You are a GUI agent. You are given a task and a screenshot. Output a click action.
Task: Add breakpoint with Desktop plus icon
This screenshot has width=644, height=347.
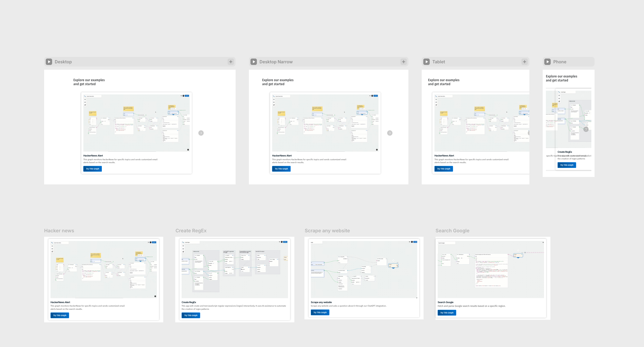pyautogui.click(x=231, y=62)
